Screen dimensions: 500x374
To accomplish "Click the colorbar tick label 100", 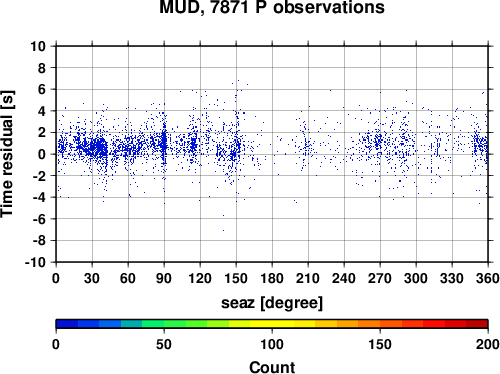I will click(272, 344).
